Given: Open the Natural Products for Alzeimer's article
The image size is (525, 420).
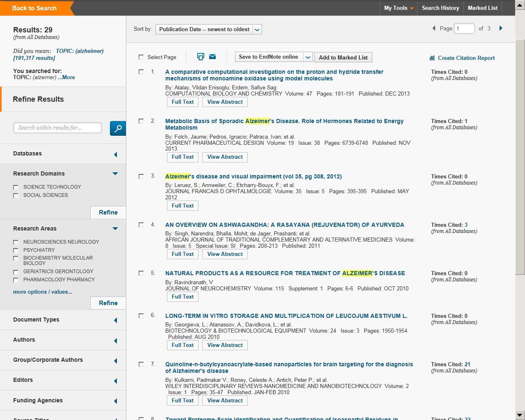Looking at the screenshot, I should [x=285, y=273].
